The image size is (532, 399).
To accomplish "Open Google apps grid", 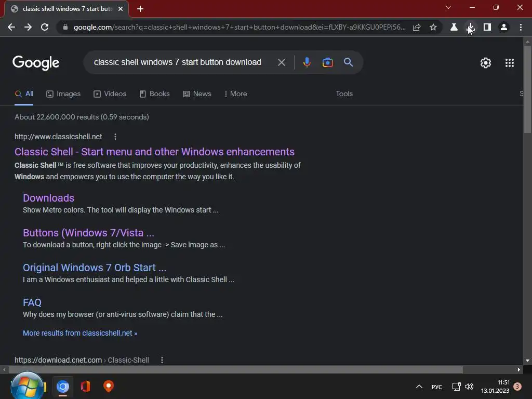I will (x=510, y=63).
